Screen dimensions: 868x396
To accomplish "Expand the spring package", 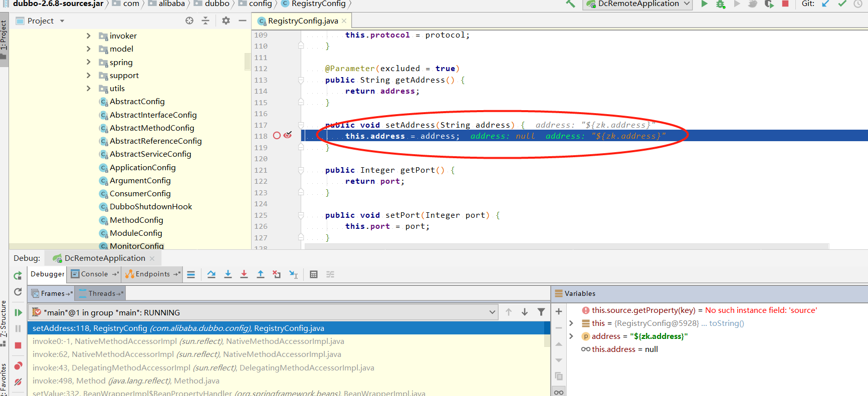I will (x=89, y=62).
